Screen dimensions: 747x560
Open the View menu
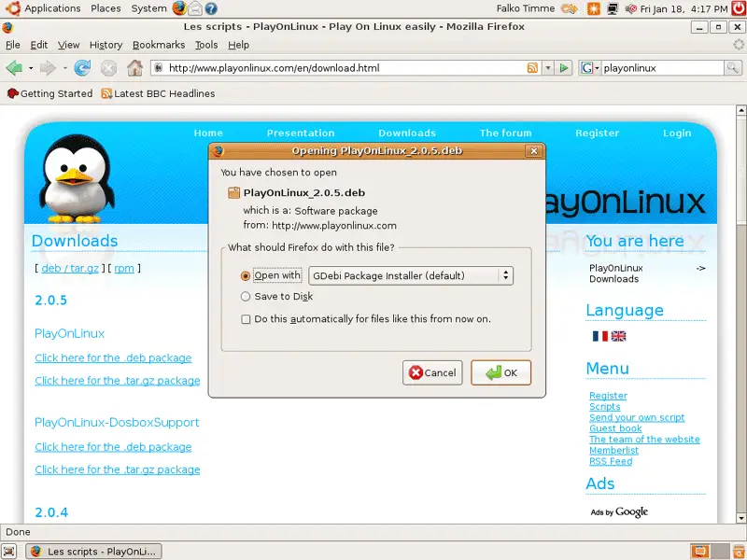68,45
